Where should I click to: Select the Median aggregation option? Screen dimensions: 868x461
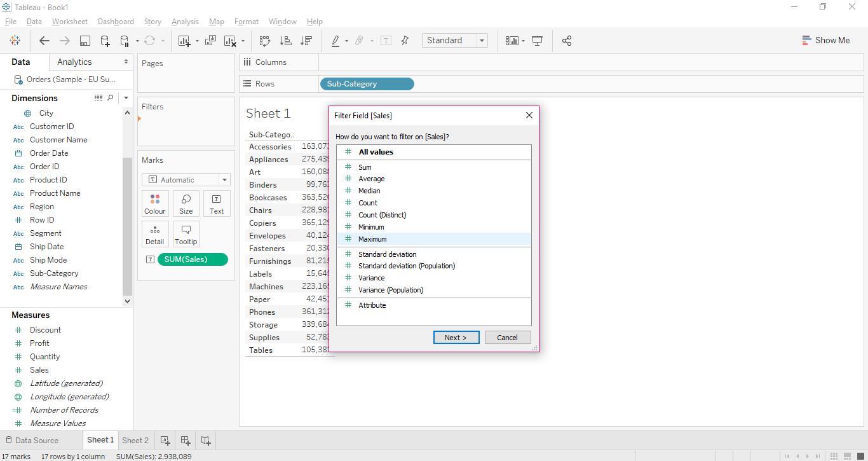(x=369, y=190)
